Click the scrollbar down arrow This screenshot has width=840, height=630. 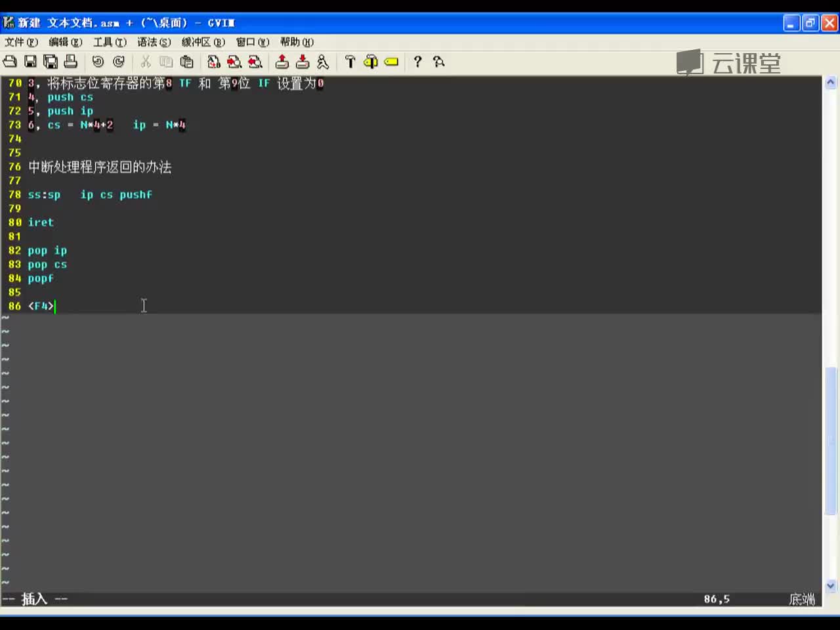pos(830,585)
